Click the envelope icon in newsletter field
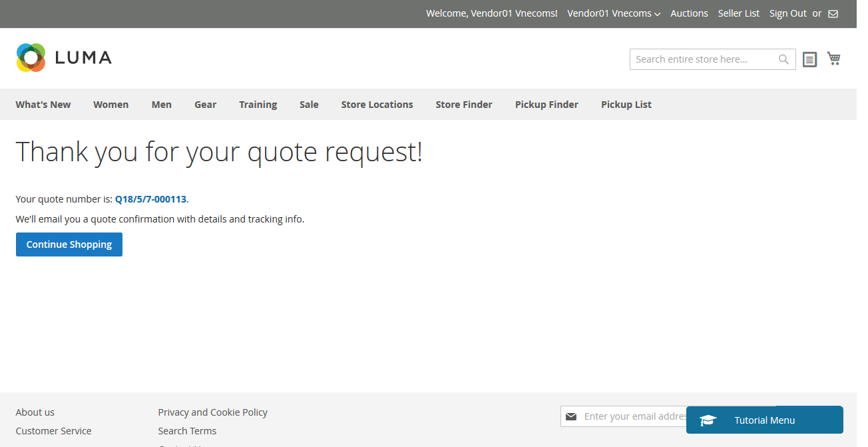Image resolution: width=868 pixels, height=447 pixels. (570, 416)
